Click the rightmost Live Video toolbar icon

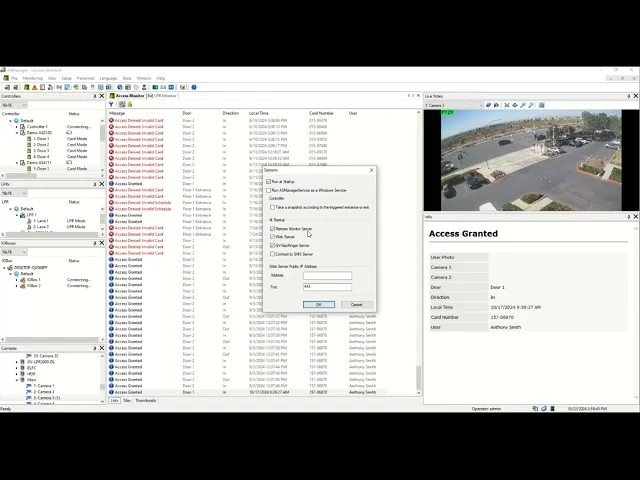[x=542, y=105]
